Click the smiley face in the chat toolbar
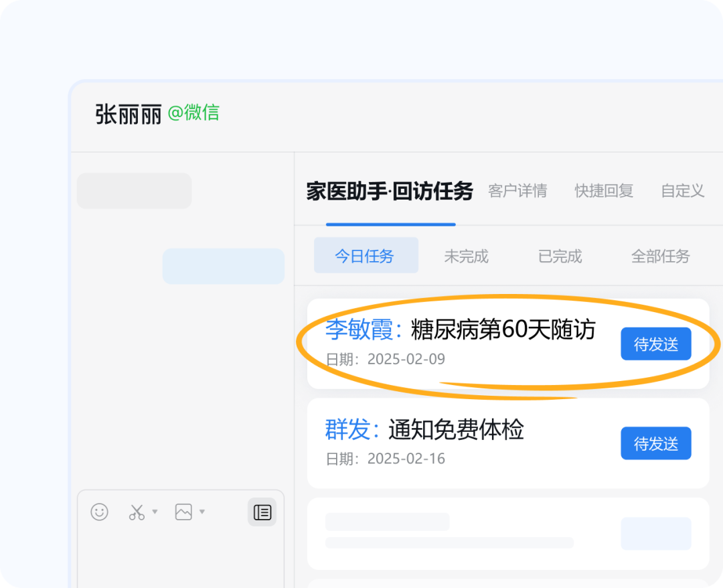The image size is (723, 588). coord(99,512)
